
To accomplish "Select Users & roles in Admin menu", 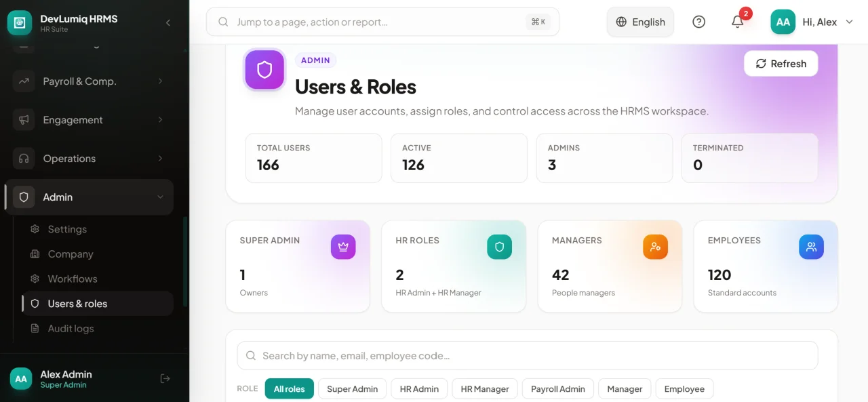I will click(98, 304).
